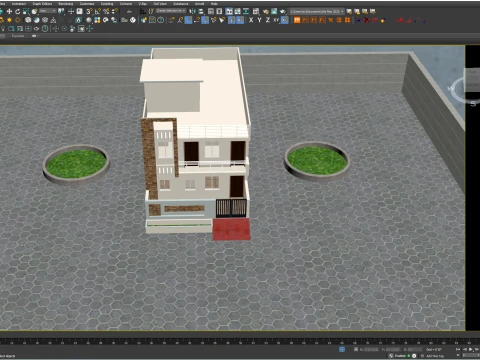Image resolution: width=480 pixels, height=360 pixels.
Task: Open the Create Selection Set dropdown
Action: coord(171,11)
